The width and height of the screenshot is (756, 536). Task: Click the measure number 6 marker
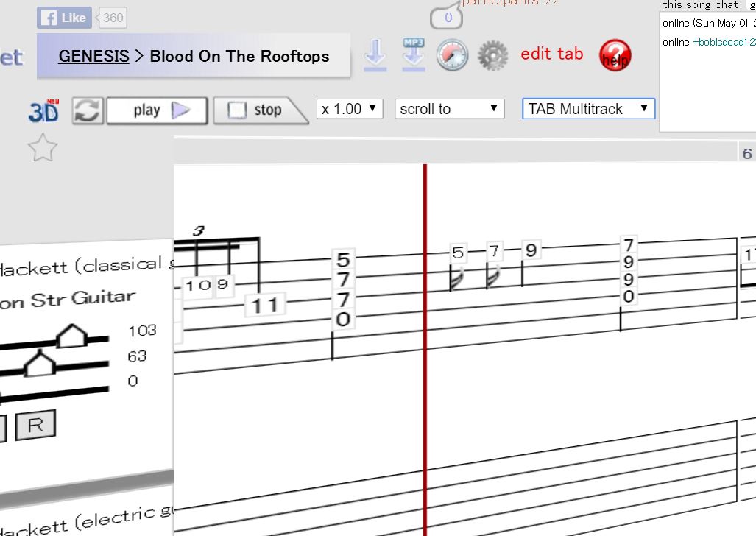[747, 154]
